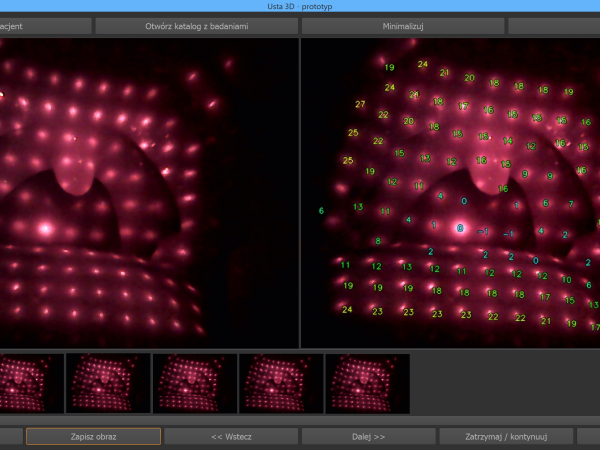The image size is (600, 450).
Task: Choose the fourth thumbnail in the filmstrip
Action: [281, 382]
